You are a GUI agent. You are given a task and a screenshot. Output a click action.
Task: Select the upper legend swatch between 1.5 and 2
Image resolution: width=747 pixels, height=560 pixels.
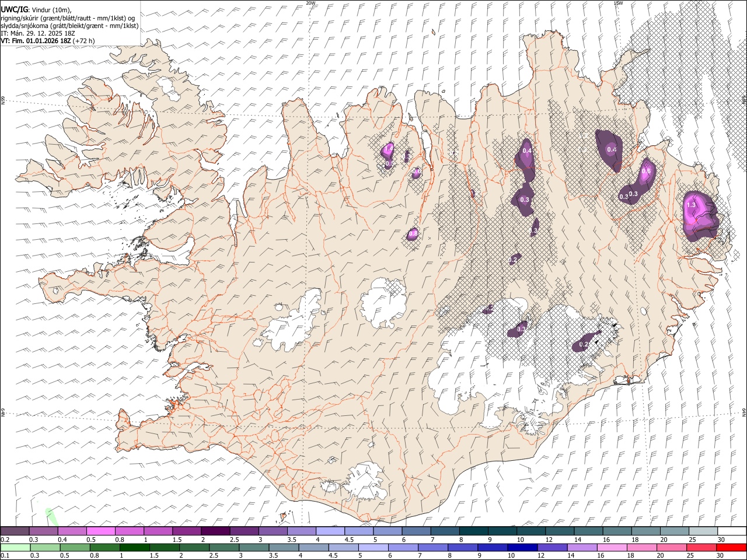(x=187, y=531)
